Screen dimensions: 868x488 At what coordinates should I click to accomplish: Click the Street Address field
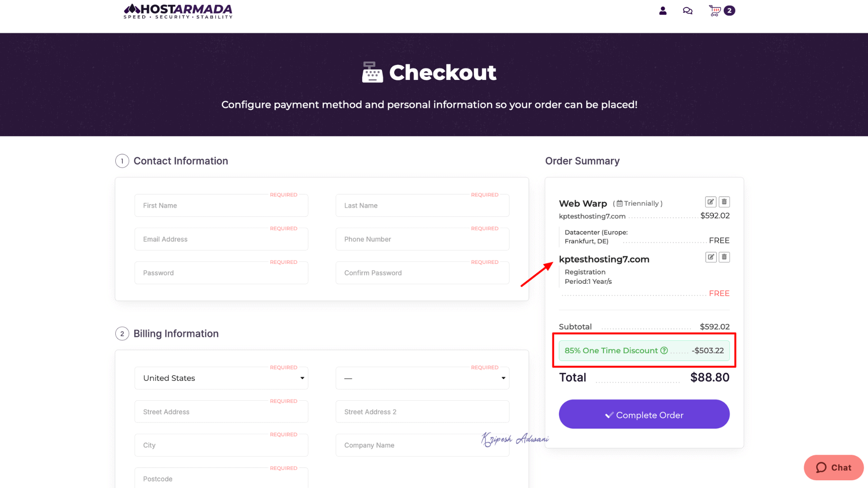click(x=221, y=412)
